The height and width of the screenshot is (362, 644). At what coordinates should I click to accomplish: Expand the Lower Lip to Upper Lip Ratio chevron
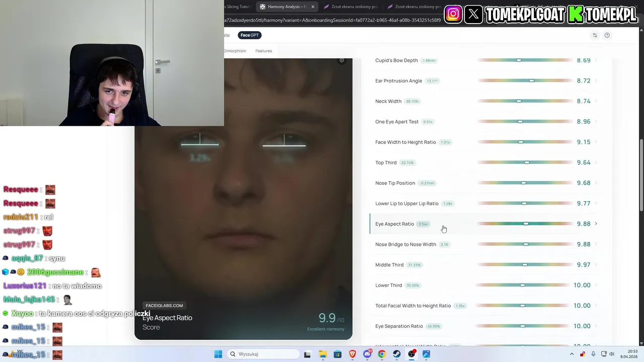596,204
